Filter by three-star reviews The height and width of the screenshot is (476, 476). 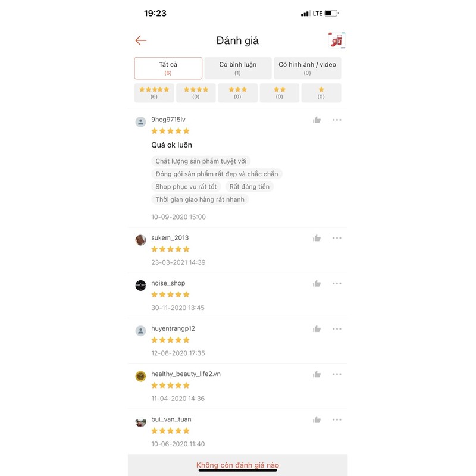tap(237, 93)
